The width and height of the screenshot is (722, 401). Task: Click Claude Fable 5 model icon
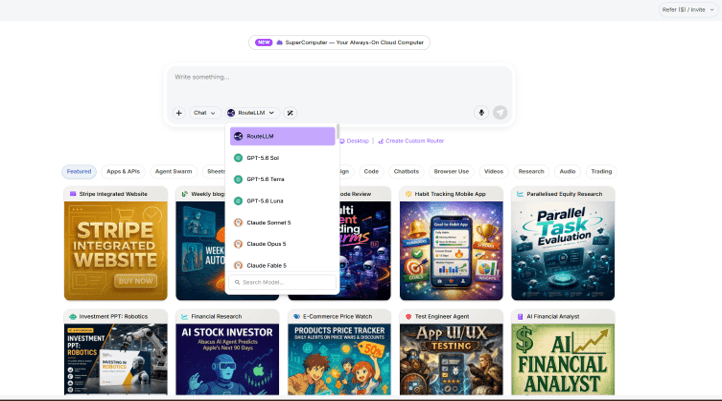pyautogui.click(x=238, y=265)
